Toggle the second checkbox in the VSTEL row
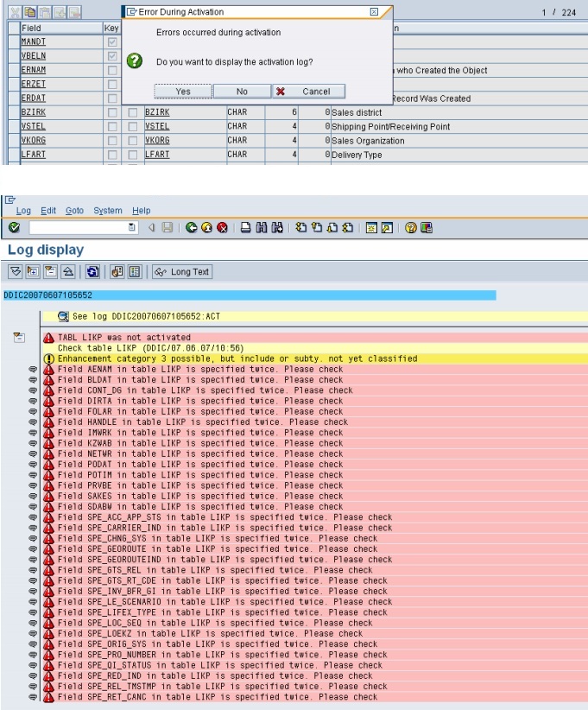588x710 pixels. tap(133, 126)
